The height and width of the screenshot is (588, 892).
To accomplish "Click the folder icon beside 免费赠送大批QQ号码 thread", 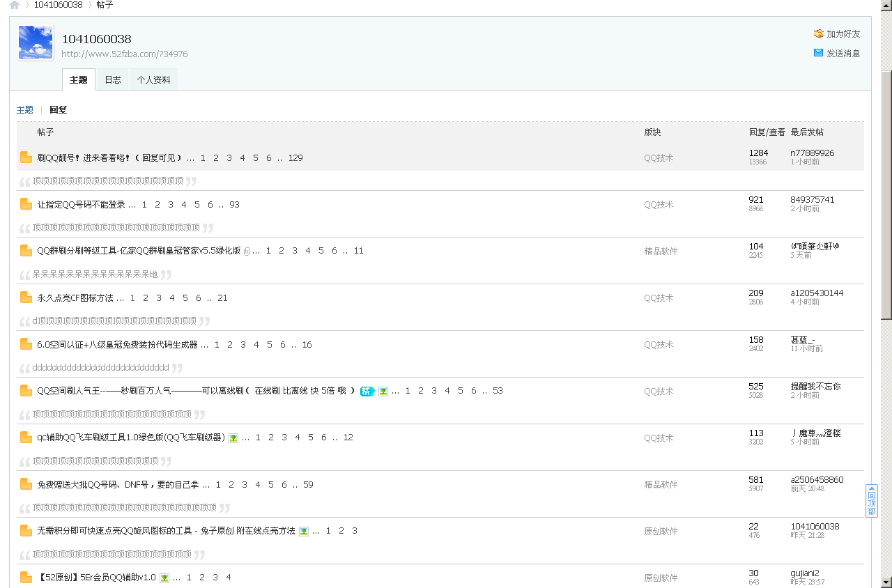I will pos(26,484).
